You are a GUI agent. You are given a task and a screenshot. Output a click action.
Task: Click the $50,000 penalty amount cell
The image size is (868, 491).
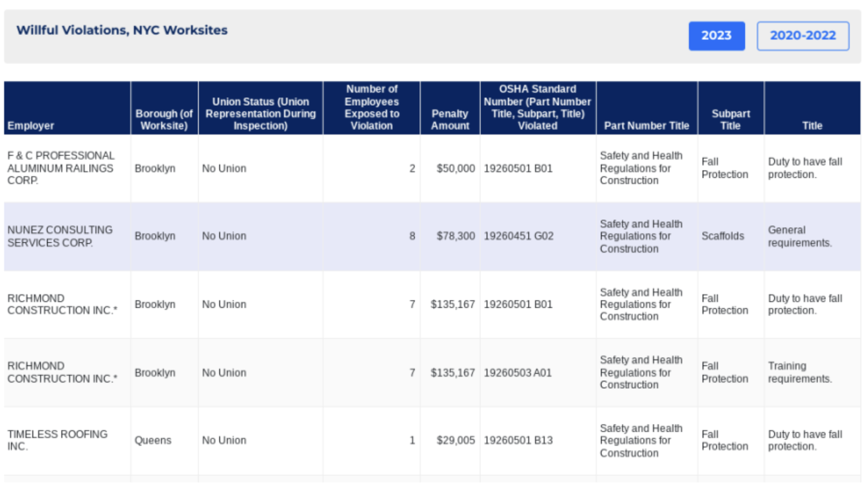pos(455,168)
